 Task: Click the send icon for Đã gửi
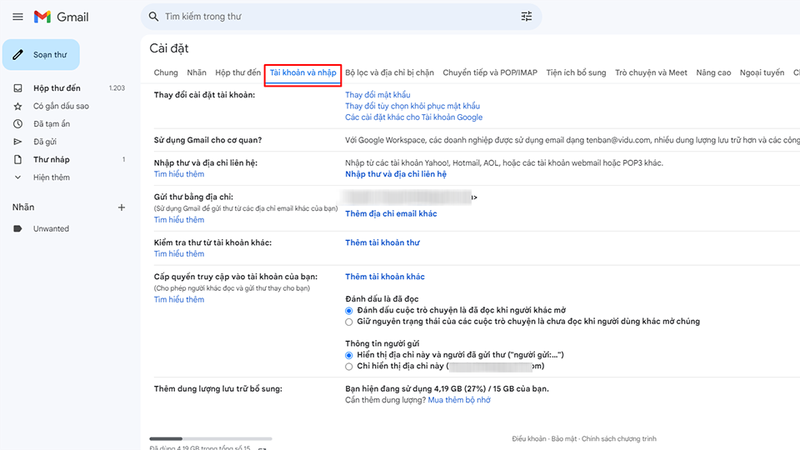coord(18,142)
